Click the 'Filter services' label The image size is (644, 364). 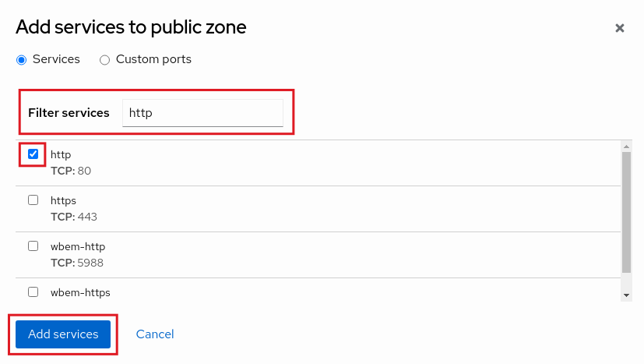coord(69,113)
